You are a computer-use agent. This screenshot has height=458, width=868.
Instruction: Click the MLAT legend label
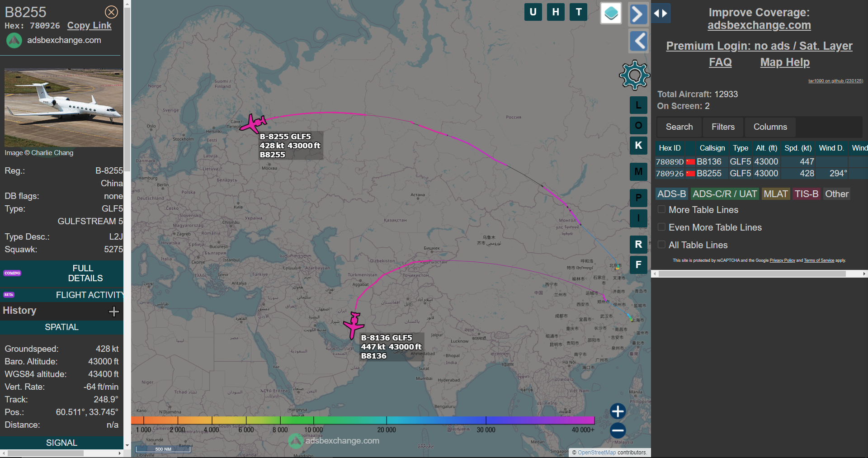coord(775,194)
